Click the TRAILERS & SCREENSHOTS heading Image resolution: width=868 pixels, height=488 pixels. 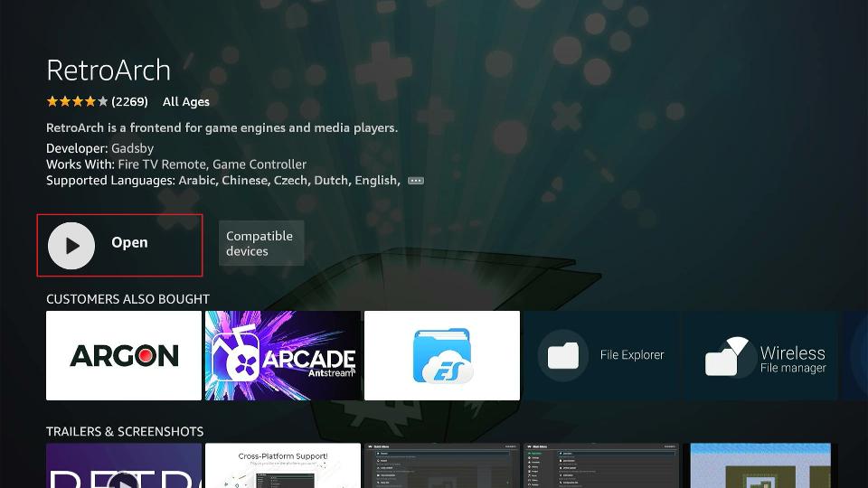(x=125, y=432)
